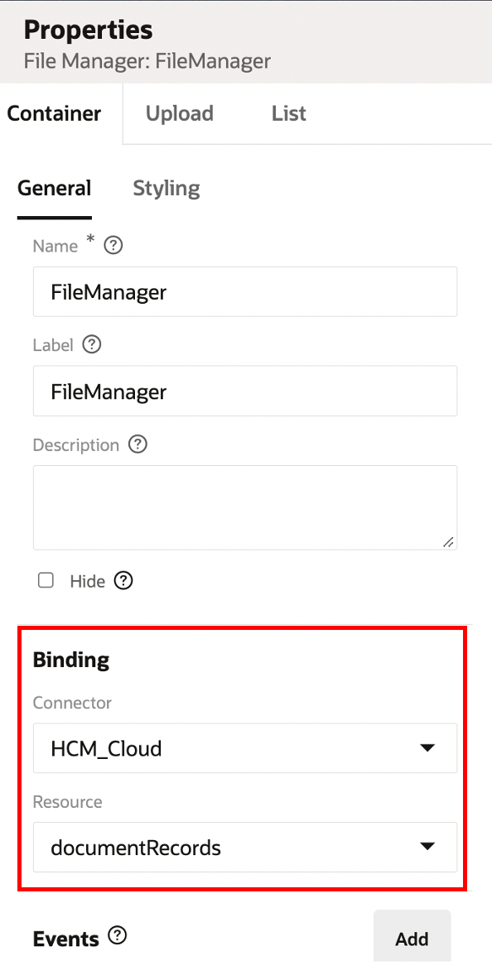
Task: Click the Add button for Events
Action: [412, 936]
